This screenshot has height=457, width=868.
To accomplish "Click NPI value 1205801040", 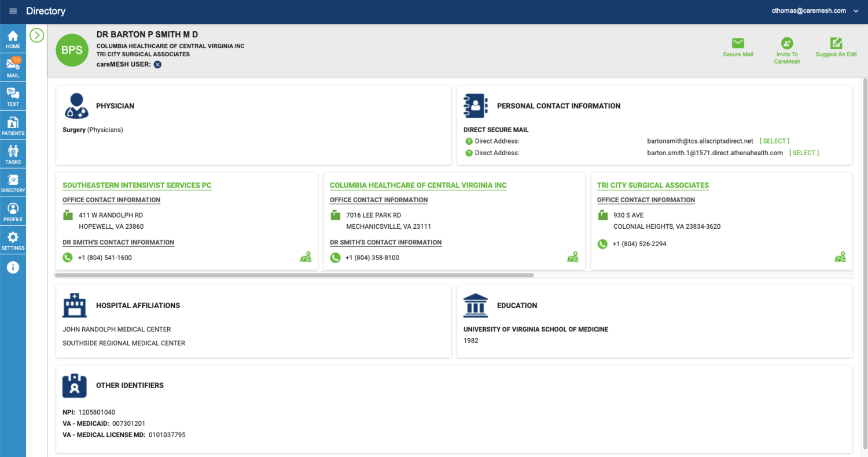I will [x=97, y=412].
